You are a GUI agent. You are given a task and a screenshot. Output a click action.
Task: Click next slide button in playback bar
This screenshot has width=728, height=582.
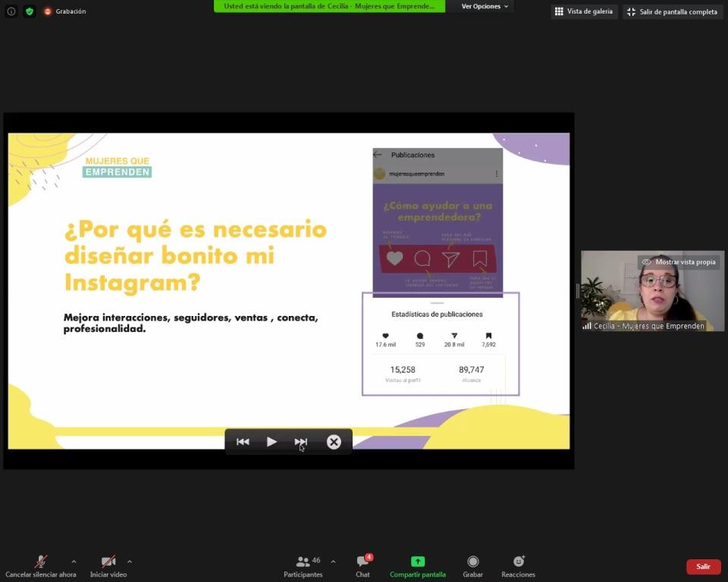pos(301,442)
